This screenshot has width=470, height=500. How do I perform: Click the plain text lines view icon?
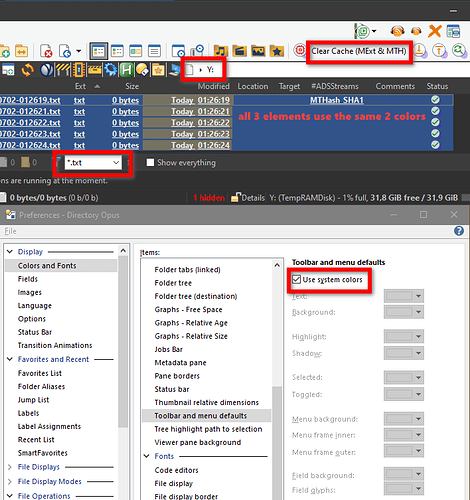[x=154, y=51]
